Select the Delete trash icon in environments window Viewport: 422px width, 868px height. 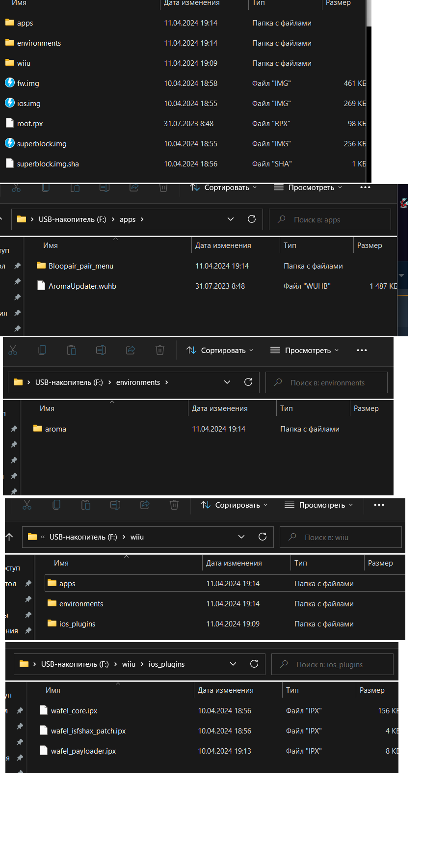coord(160,350)
